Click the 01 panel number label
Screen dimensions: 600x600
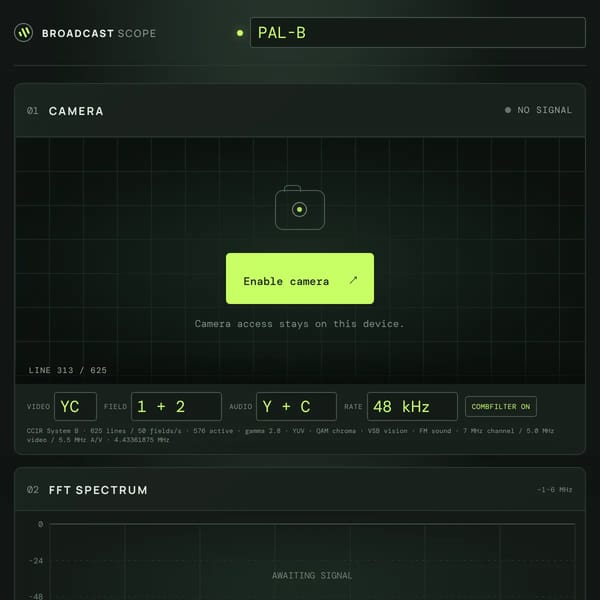(33, 111)
